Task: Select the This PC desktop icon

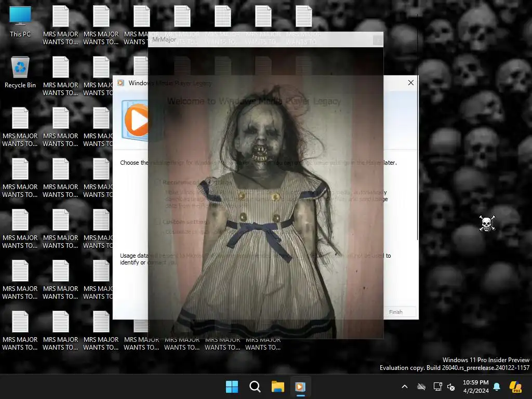Action: tap(20, 22)
